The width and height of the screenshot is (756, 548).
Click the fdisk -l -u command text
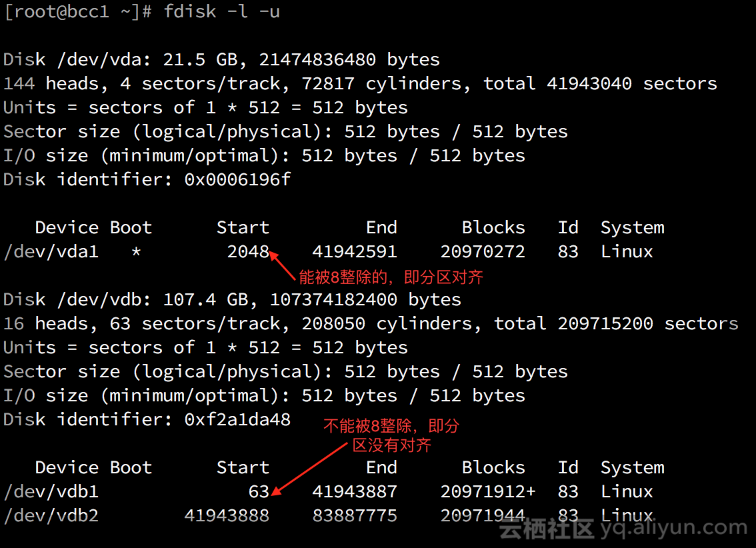(221, 12)
